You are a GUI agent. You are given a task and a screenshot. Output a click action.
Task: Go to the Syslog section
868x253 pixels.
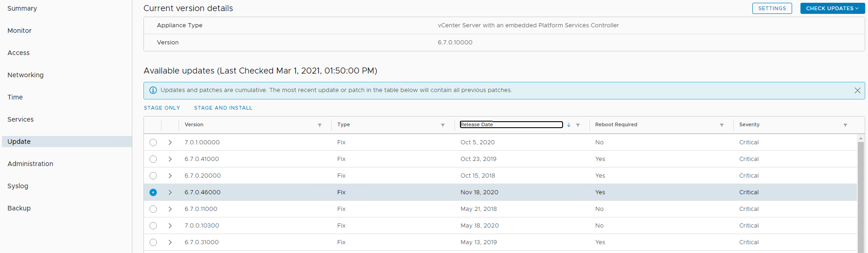18,186
